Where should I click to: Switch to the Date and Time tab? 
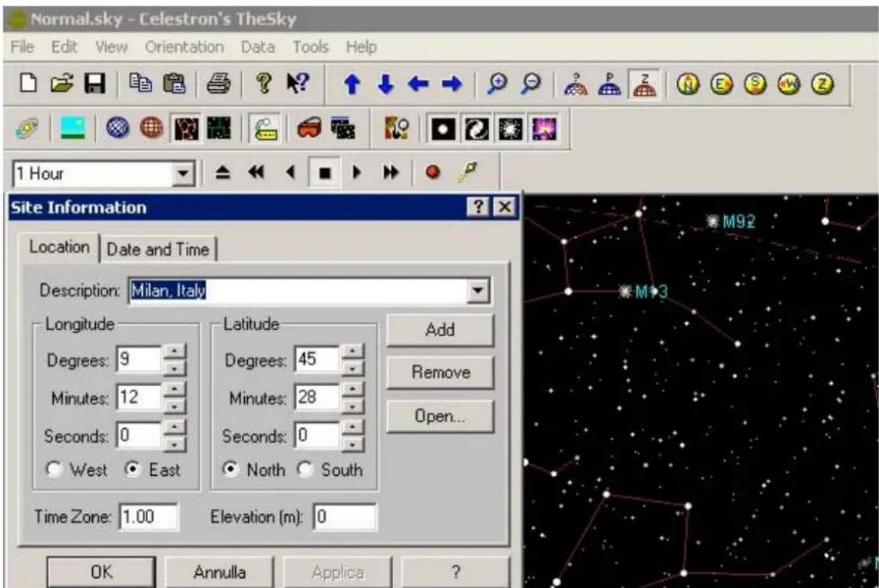[x=158, y=249]
